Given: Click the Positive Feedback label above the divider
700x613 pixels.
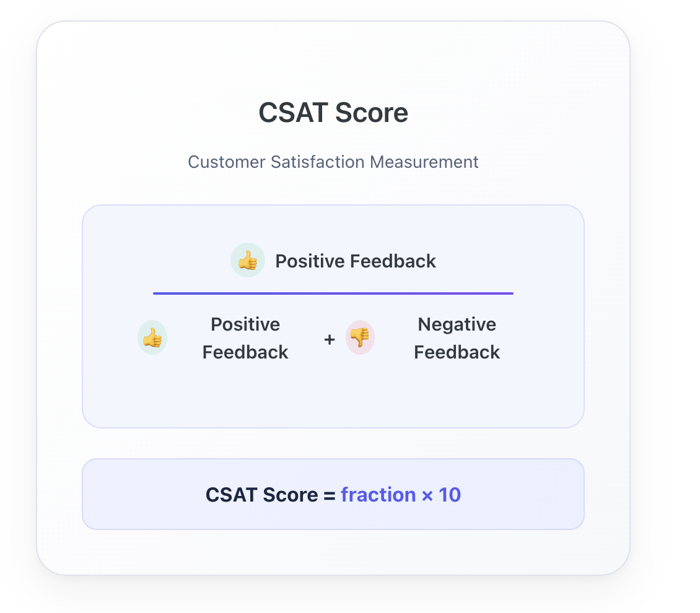Looking at the screenshot, I should point(356,261).
